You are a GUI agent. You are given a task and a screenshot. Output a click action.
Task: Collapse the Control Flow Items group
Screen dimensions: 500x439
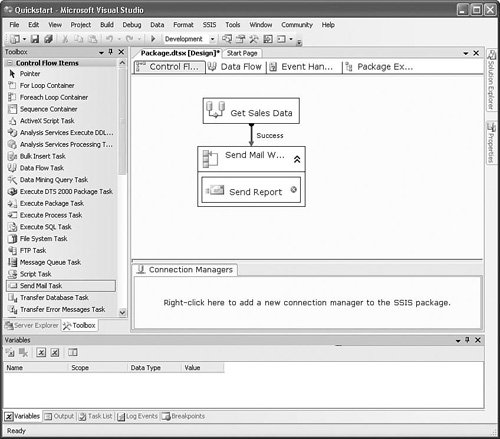10,63
